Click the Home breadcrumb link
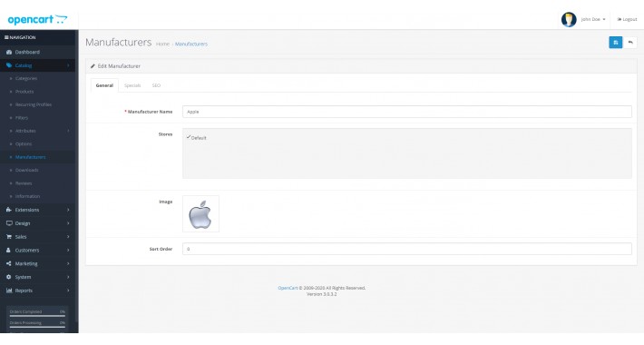 (162, 44)
